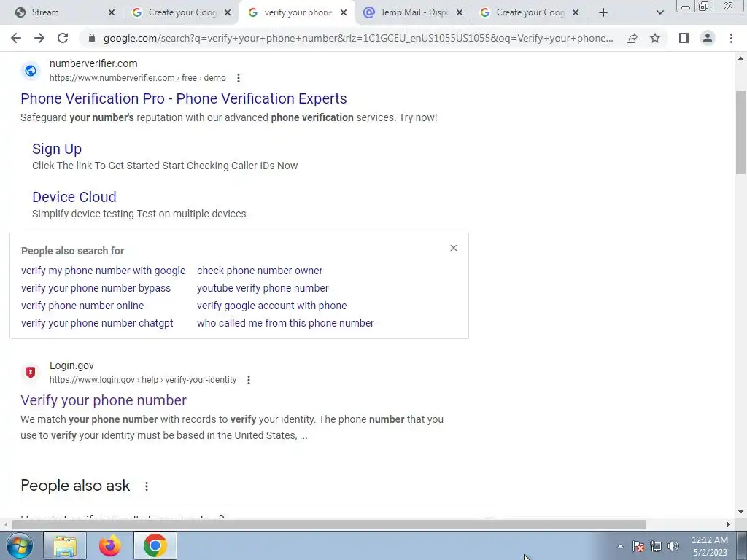Search check phone number owner
Image resolution: width=747 pixels, height=560 pixels.
(260, 271)
